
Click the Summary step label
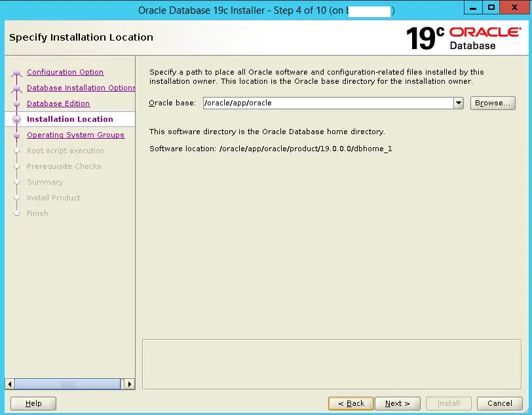[45, 182]
